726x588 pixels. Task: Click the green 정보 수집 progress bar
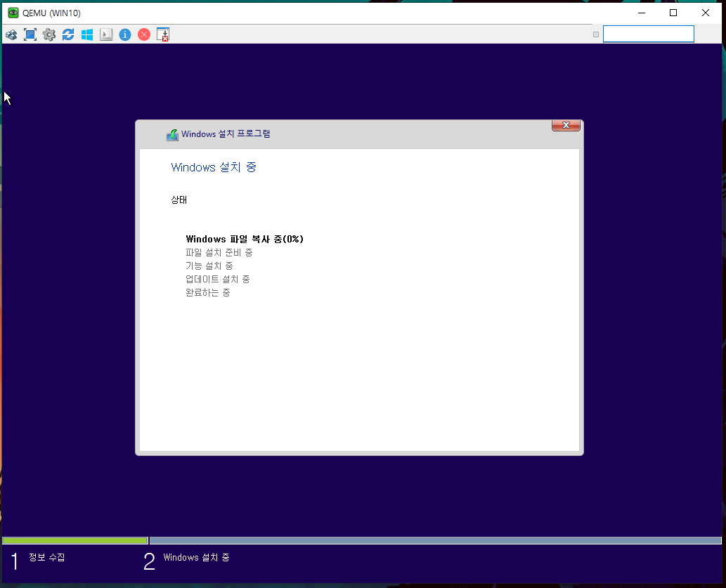pos(75,540)
